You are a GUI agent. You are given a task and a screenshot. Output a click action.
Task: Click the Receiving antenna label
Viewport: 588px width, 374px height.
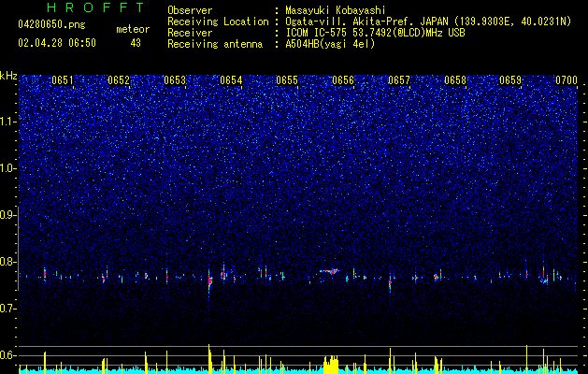pos(215,44)
